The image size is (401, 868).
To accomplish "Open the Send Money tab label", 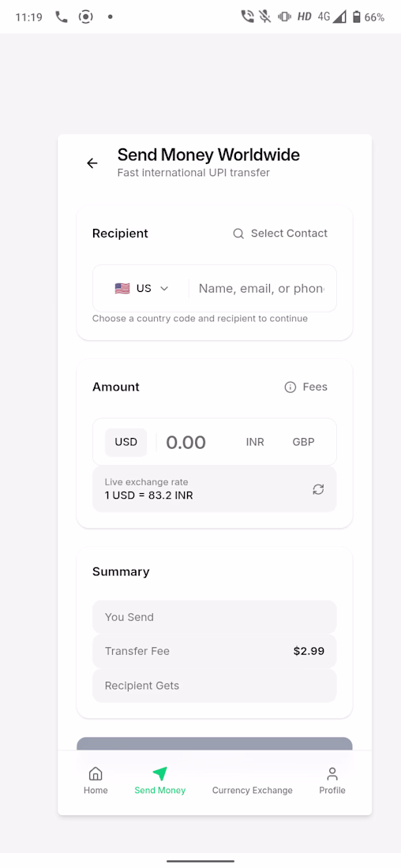I will pyautogui.click(x=160, y=791).
